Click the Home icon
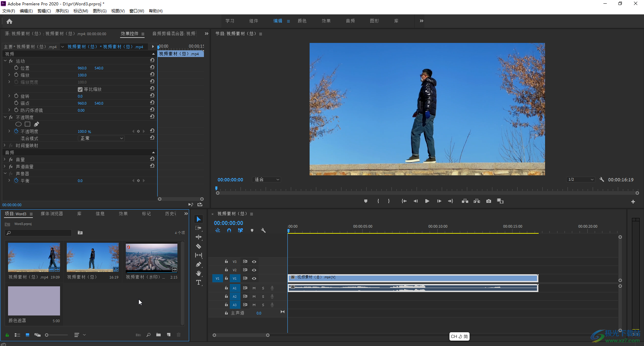This screenshot has height=346, width=644. point(9,21)
